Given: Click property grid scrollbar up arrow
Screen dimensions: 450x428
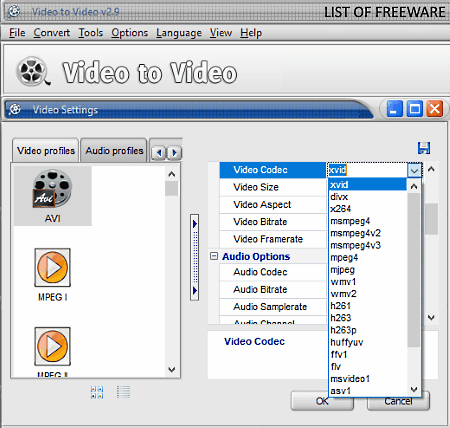Looking at the screenshot, I should click(x=431, y=169).
